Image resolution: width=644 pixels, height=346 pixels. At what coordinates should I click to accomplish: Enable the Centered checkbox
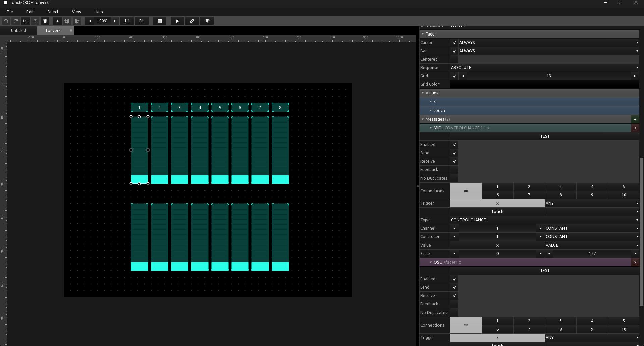click(454, 59)
